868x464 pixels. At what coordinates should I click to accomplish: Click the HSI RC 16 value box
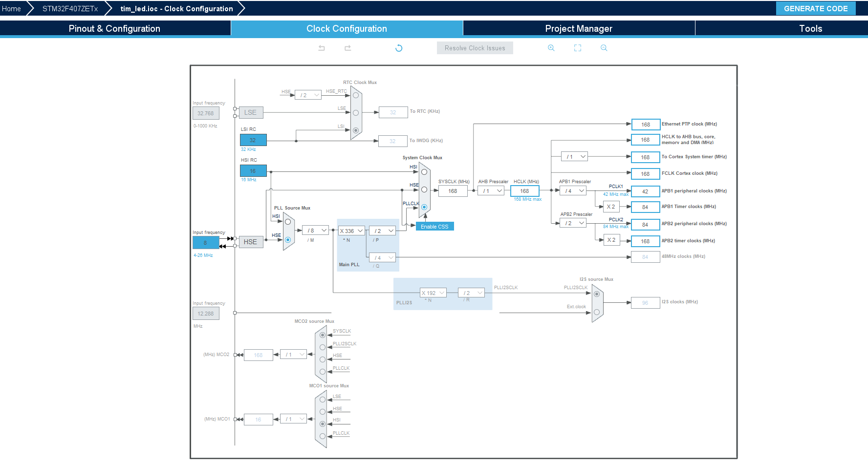[253, 171]
